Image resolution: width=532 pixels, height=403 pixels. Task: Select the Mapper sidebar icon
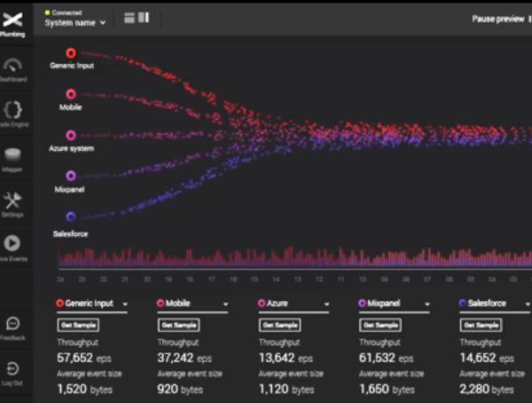[13, 154]
